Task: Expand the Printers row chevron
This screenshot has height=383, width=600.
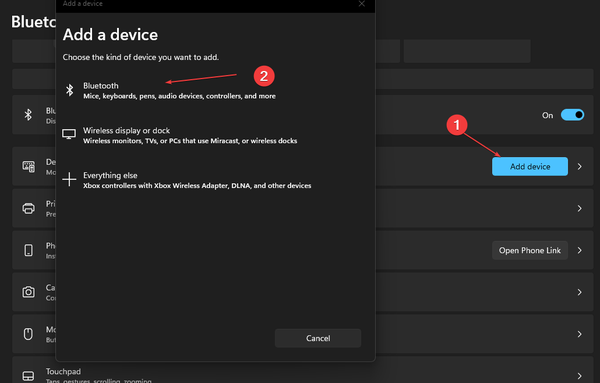Action: click(580, 209)
